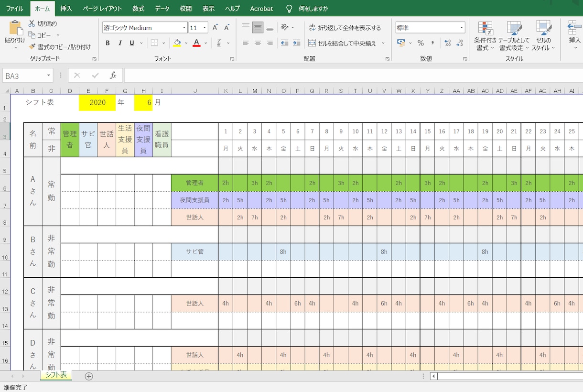Apply percent style format
583x392 pixels.
click(x=421, y=43)
